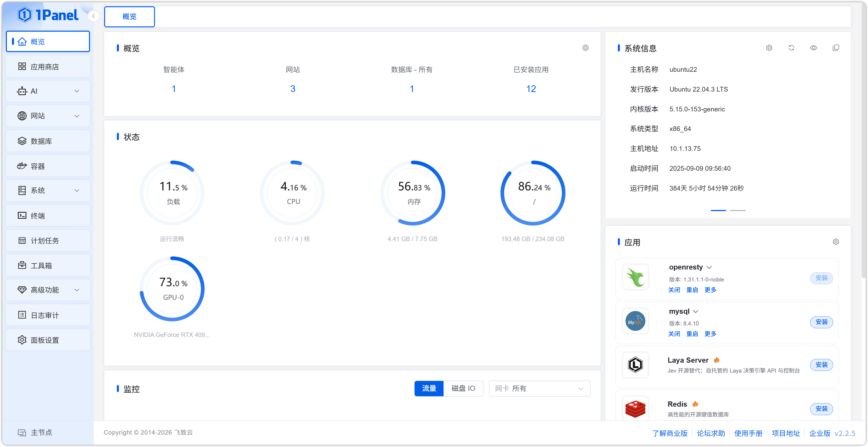This screenshot has height=447, width=868.
Task: Copy system information with copy icon
Action: pos(836,48)
